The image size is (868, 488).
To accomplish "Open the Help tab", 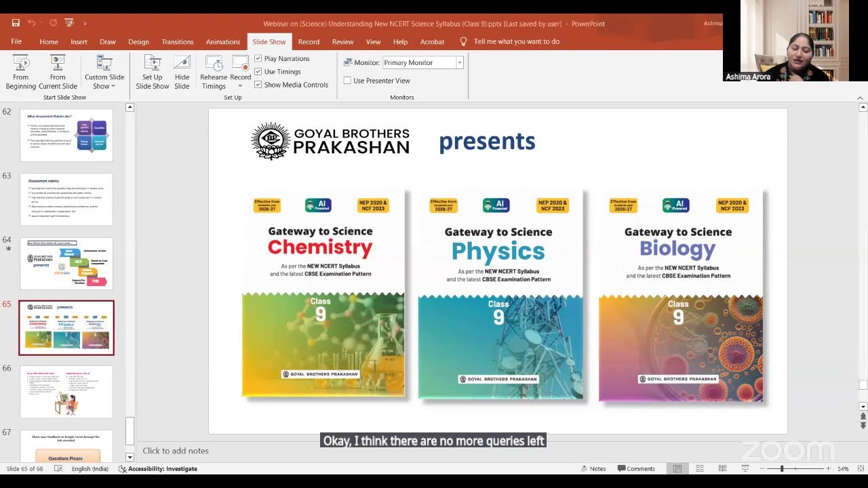I will [x=400, y=41].
